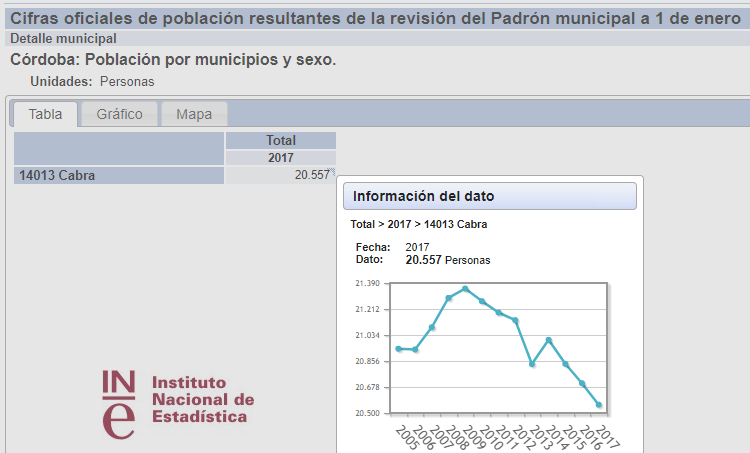750x453 pixels.
Task: Show the Mapa tab
Action: click(194, 114)
